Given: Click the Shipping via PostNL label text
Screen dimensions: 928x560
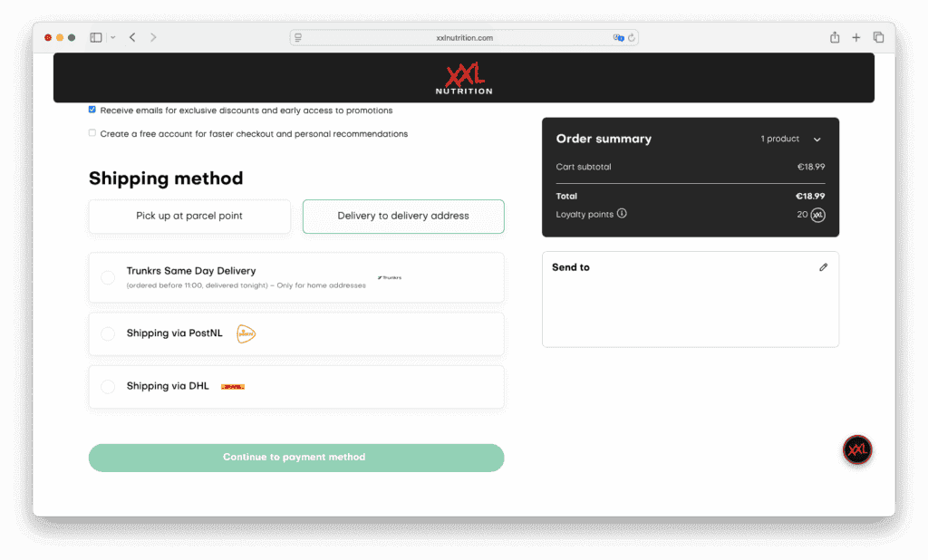Looking at the screenshot, I should [x=175, y=333].
